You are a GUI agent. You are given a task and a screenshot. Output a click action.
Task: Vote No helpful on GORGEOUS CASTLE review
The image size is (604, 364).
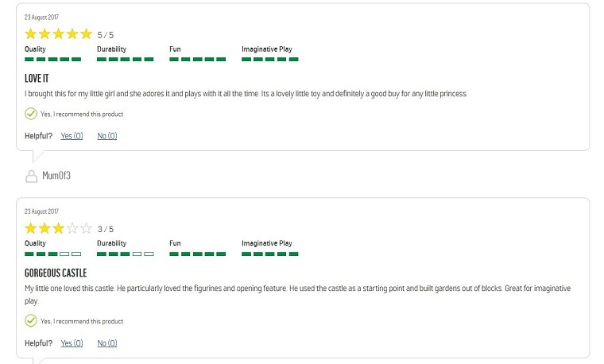tap(106, 343)
